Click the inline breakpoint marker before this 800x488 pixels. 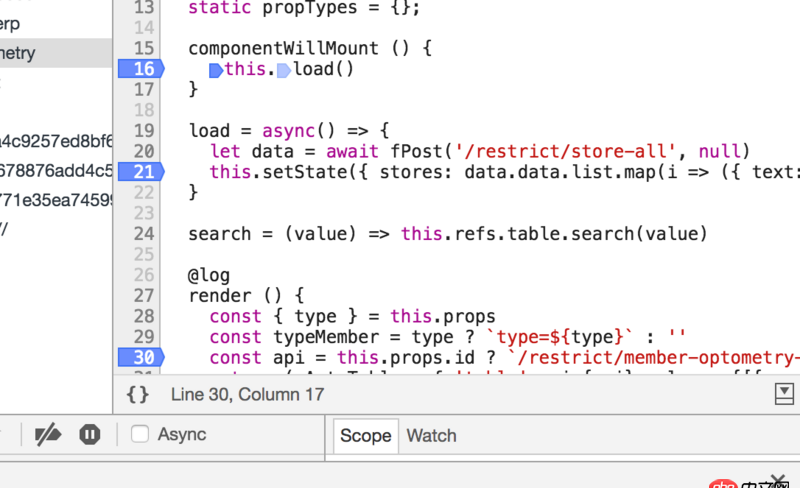pyautogui.click(x=215, y=70)
